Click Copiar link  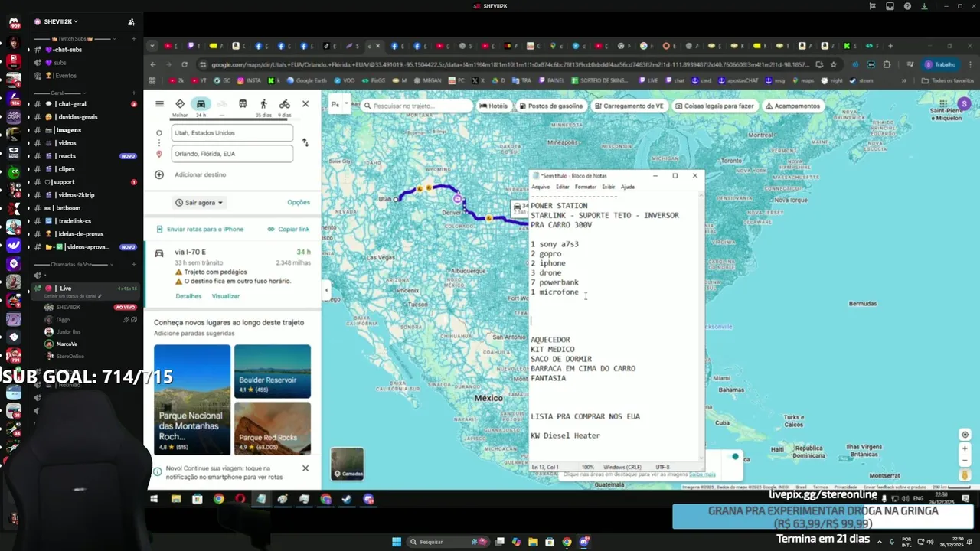[x=289, y=229]
